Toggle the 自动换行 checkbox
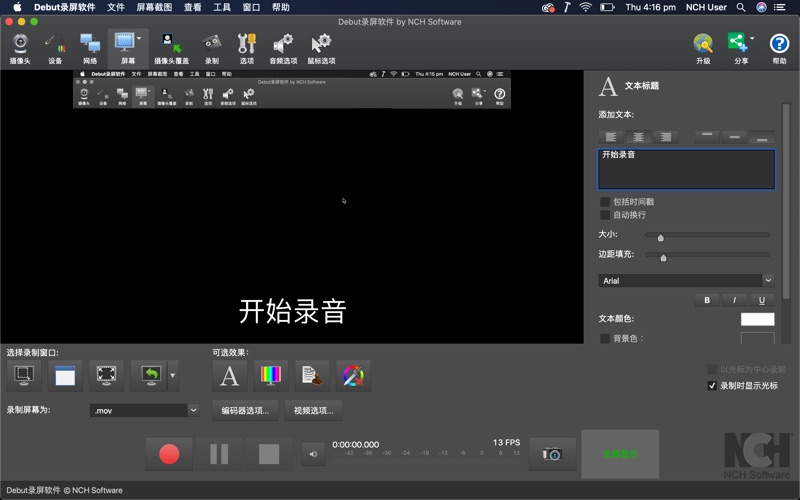This screenshot has height=500, width=800. pyautogui.click(x=604, y=215)
